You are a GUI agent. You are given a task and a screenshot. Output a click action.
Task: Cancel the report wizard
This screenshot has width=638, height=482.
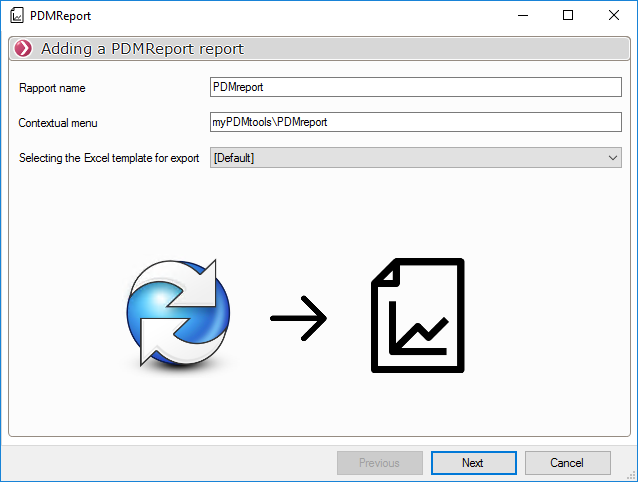(567, 463)
